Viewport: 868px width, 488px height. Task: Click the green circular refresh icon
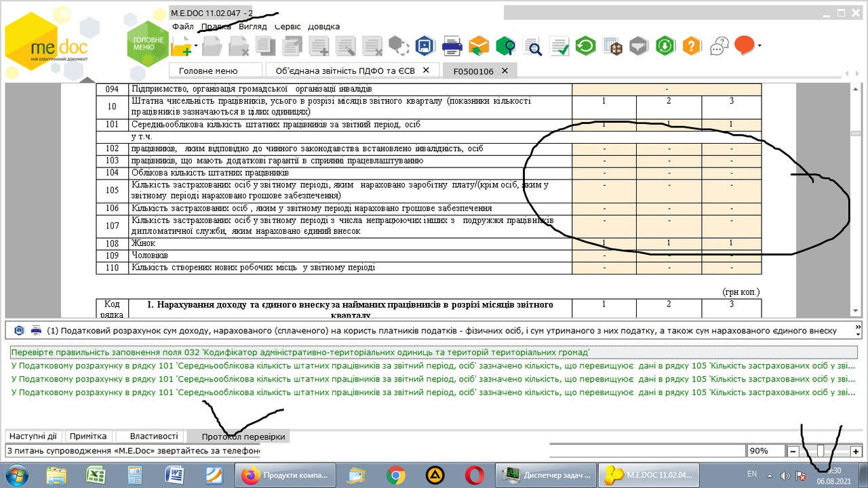585,46
